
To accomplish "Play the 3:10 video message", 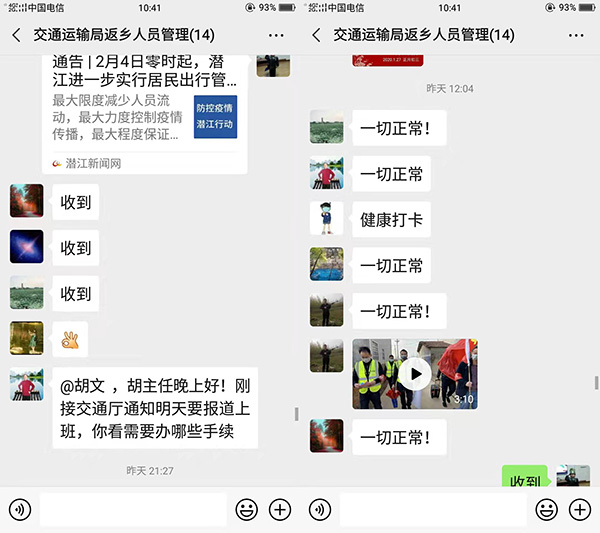I will click(x=415, y=374).
